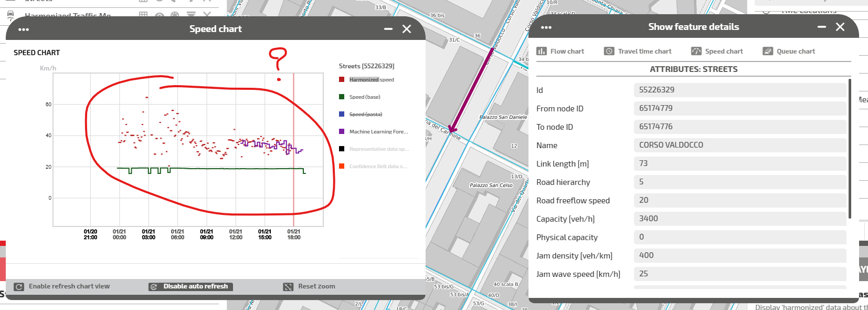
Task: Click the Disable auto refresh button
Action: tap(195, 286)
